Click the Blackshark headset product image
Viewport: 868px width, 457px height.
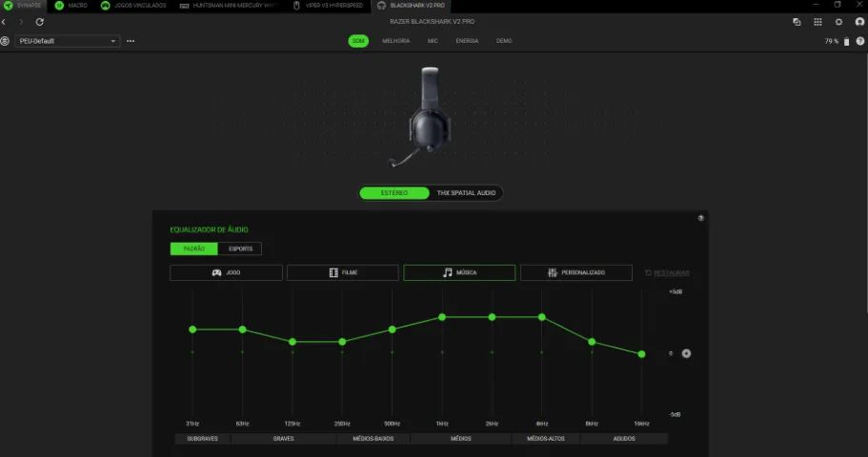422,117
